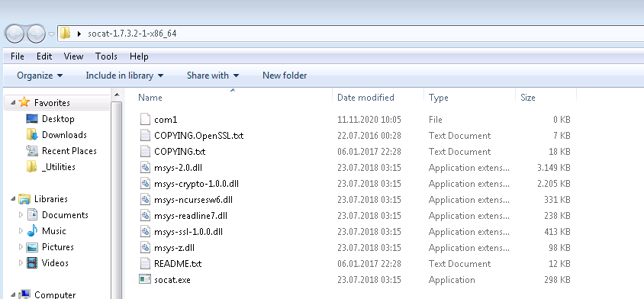Click the Computer icon in navigation pane
Viewport: 644px width, 299px height.
tap(24, 294)
